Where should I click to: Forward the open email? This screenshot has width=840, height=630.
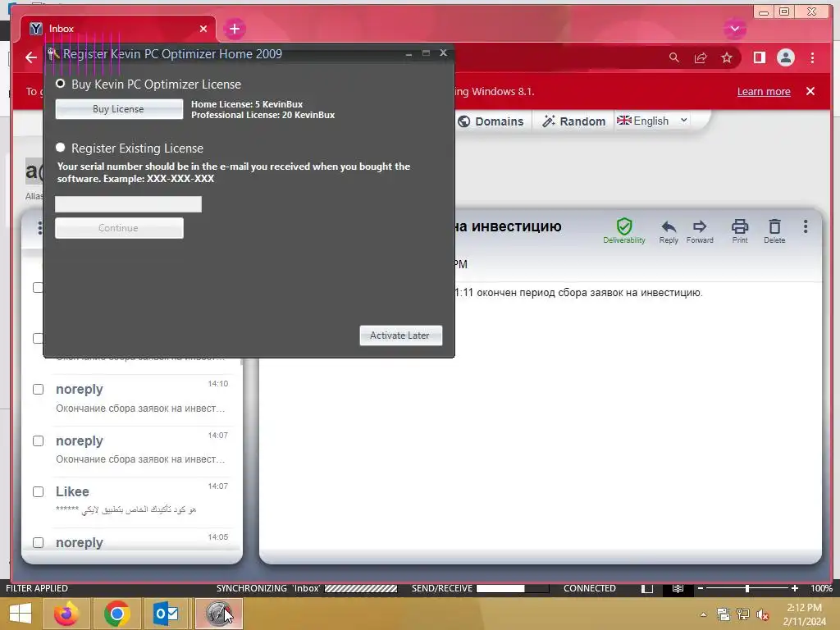point(700,231)
